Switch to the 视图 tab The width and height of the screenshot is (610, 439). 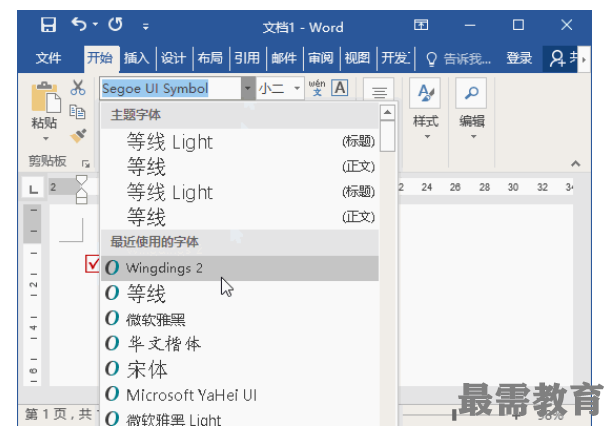pos(358,58)
